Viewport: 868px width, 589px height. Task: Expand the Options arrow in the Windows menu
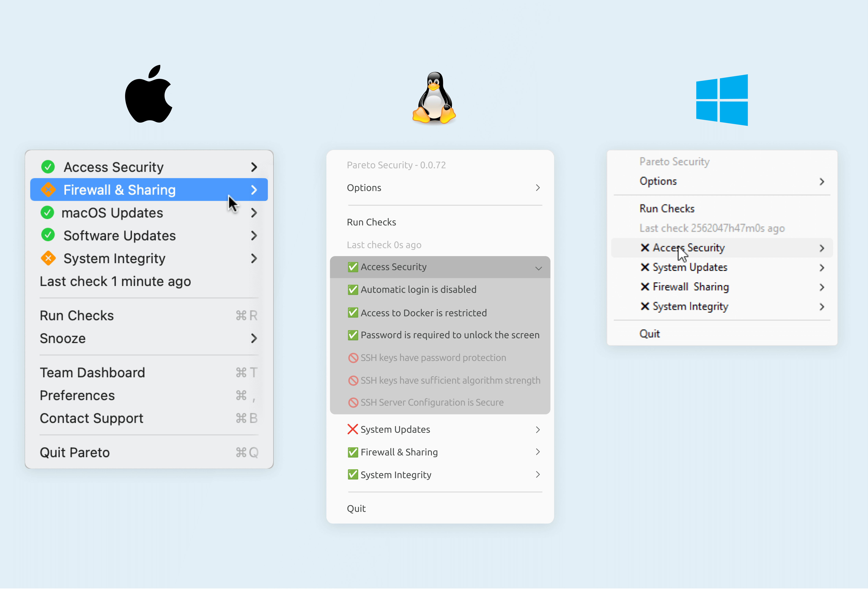pyautogui.click(x=822, y=182)
